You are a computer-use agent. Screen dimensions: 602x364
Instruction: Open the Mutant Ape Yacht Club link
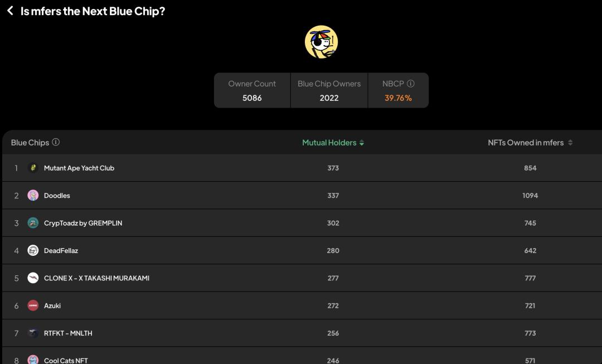pos(79,168)
